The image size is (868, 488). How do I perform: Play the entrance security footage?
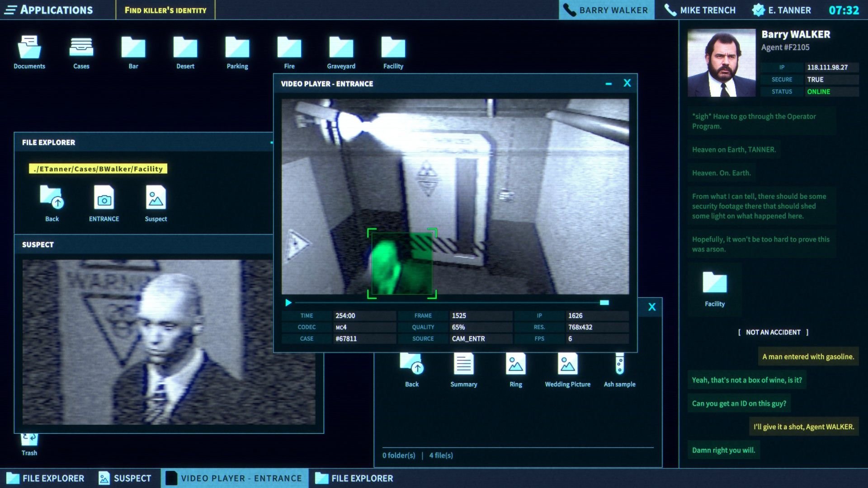pos(288,303)
